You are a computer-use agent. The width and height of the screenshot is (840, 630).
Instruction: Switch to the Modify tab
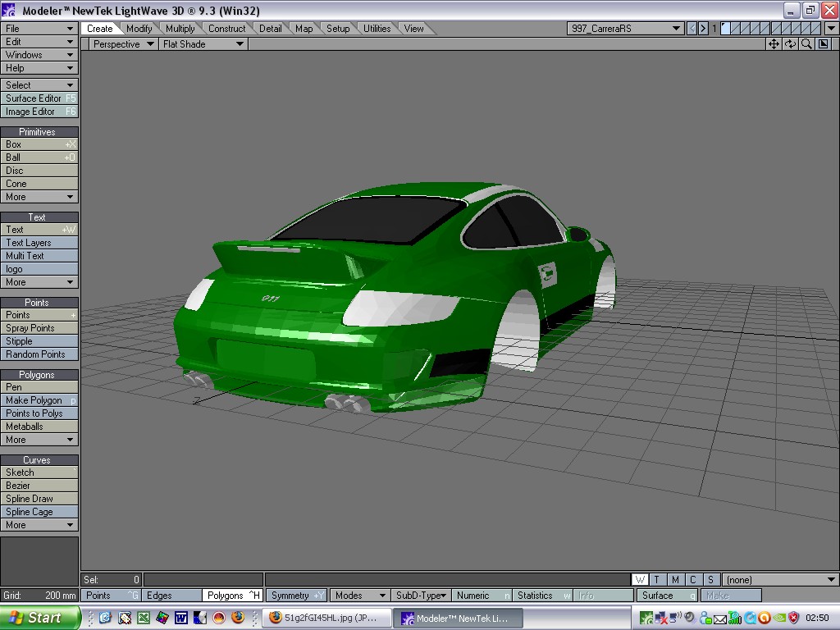coord(139,29)
